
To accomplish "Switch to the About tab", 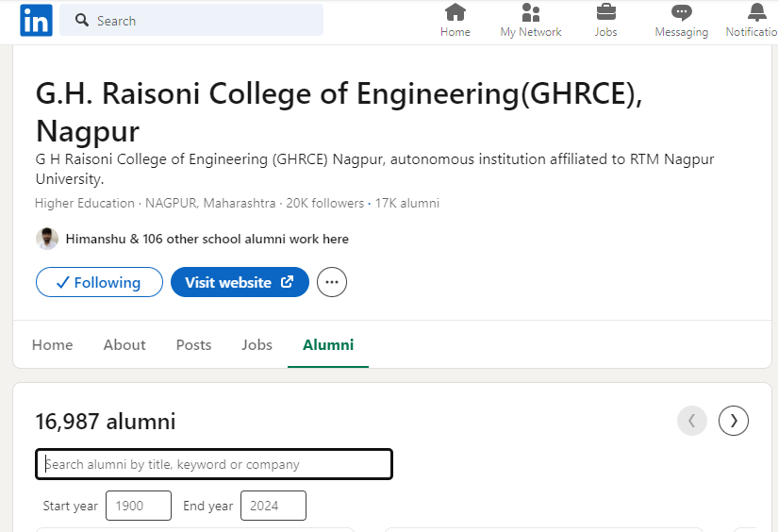I will [x=124, y=344].
